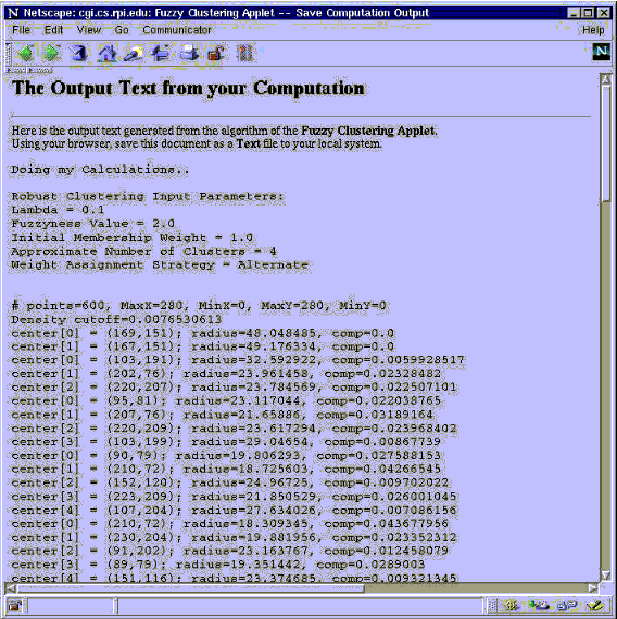Open Discussions from the component bar
This screenshot has height=619, width=617.
pos(567,605)
